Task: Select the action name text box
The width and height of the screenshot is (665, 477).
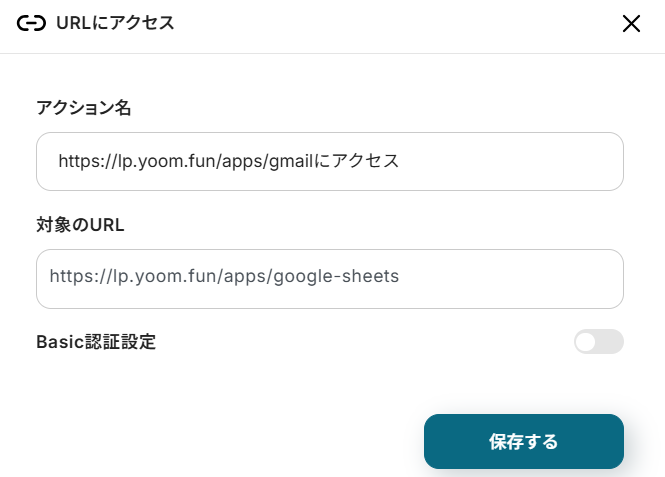Action: coord(330,161)
